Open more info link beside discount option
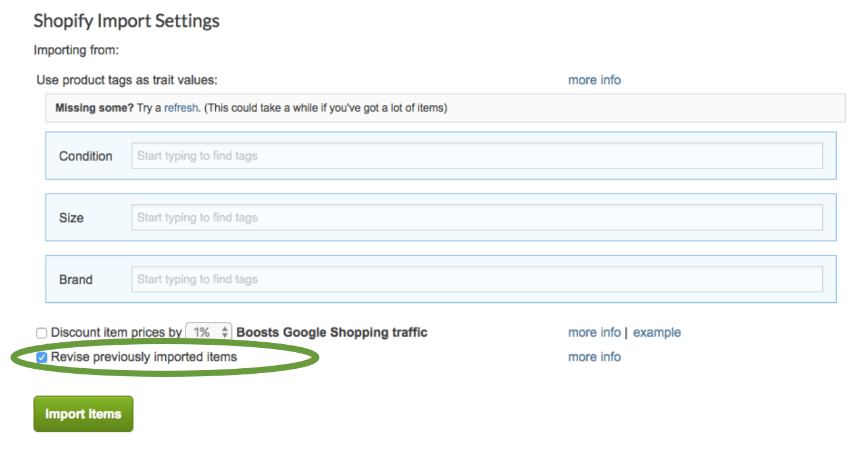This screenshot has width=868, height=449. pyautogui.click(x=594, y=332)
